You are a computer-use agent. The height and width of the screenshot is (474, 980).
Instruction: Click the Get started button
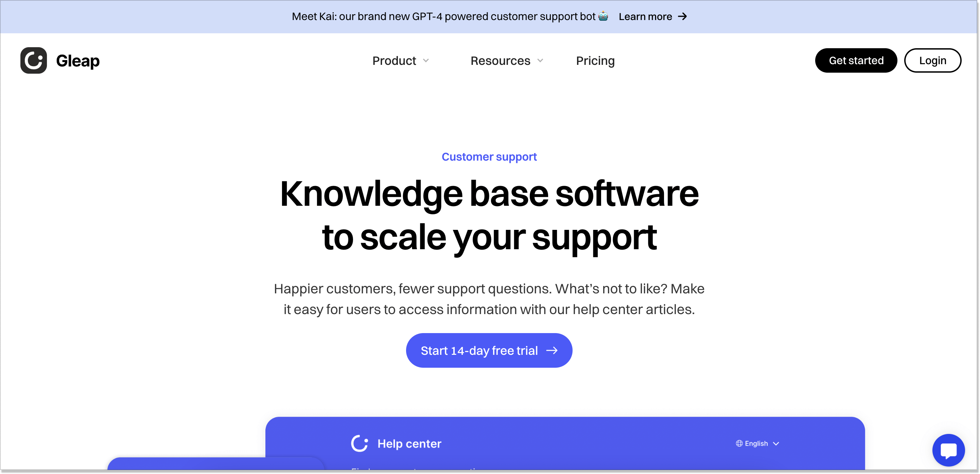856,60
